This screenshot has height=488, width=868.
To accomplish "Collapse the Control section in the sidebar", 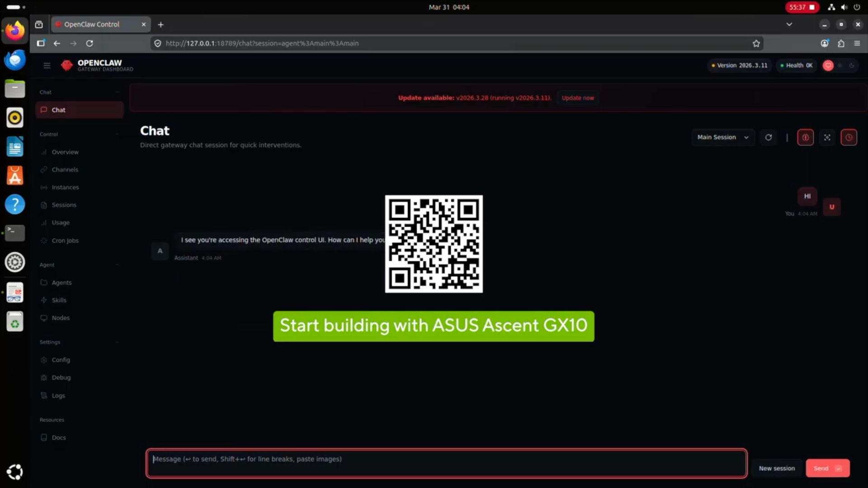I will 117,134.
